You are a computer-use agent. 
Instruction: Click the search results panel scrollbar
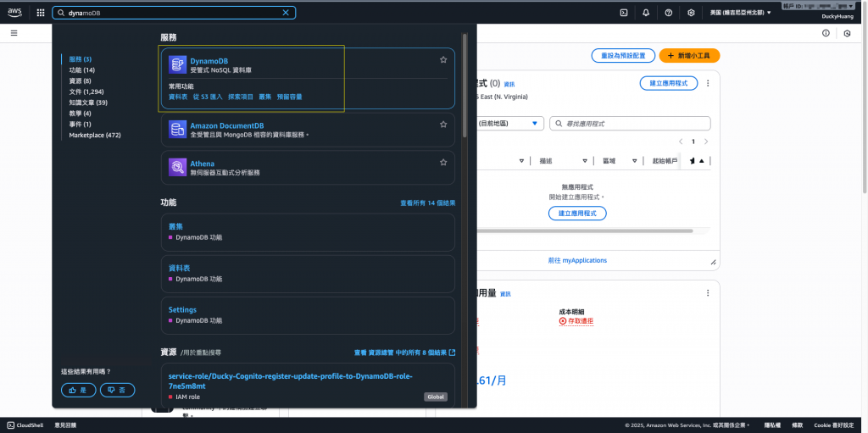point(465,86)
